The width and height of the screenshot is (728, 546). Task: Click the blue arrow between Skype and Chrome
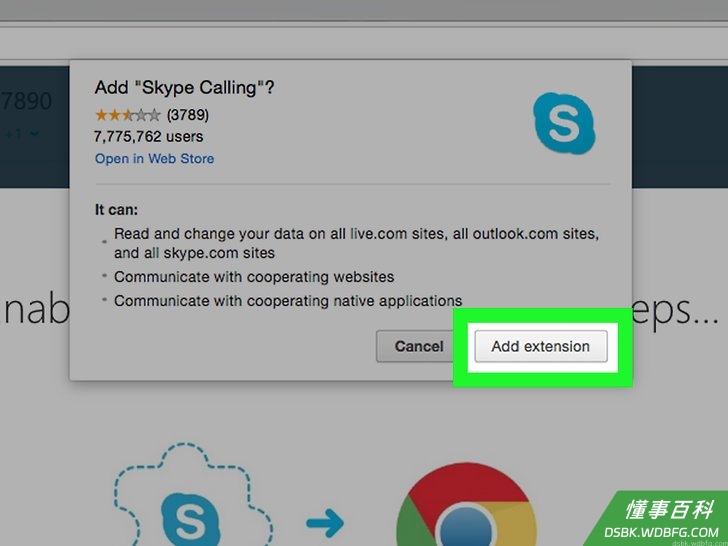325,523
